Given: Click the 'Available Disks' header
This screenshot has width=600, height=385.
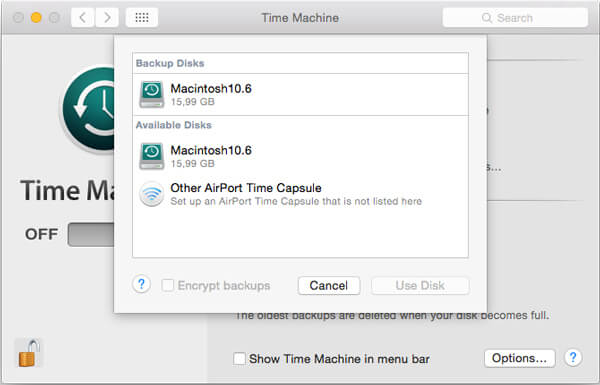Looking at the screenshot, I should point(173,125).
